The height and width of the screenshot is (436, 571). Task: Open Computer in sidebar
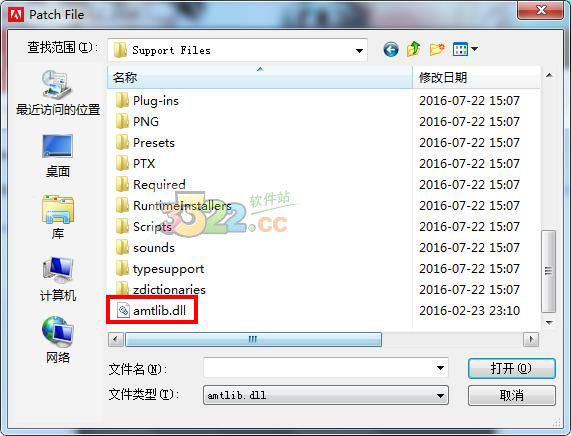click(58, 279)
